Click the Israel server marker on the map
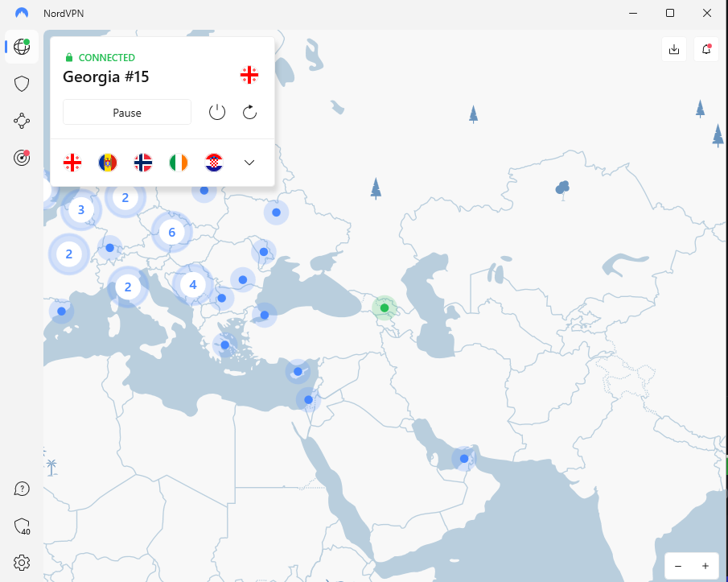 pyautogui.click(x=308, y=399)
